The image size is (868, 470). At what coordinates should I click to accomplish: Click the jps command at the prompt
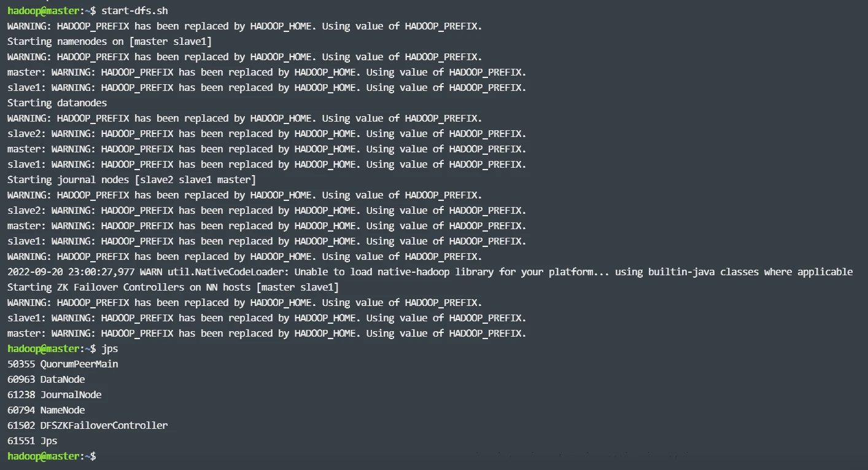[x=110, y=349]
